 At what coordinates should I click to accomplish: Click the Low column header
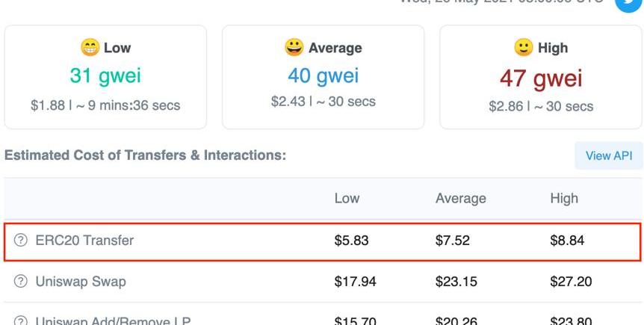[347, 199]
